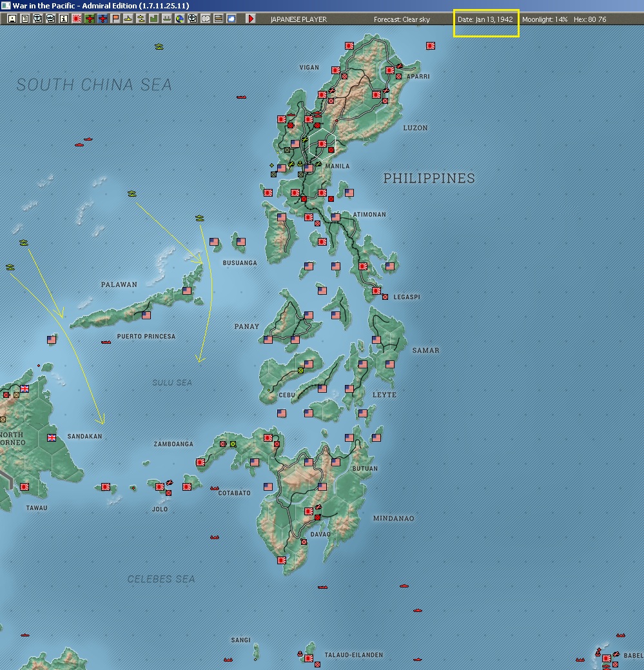Select the Japanese flag next to Legaspi
The image size is (644, 670).
pyautogui.click(x=376, y=291)
